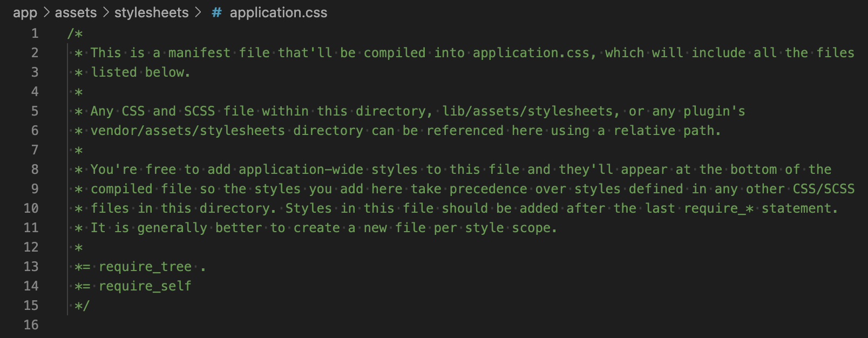This screenshot has height=338, width=868.
Task: Expand the 'assets' breadcrumb segment
Action: point(76,12)
